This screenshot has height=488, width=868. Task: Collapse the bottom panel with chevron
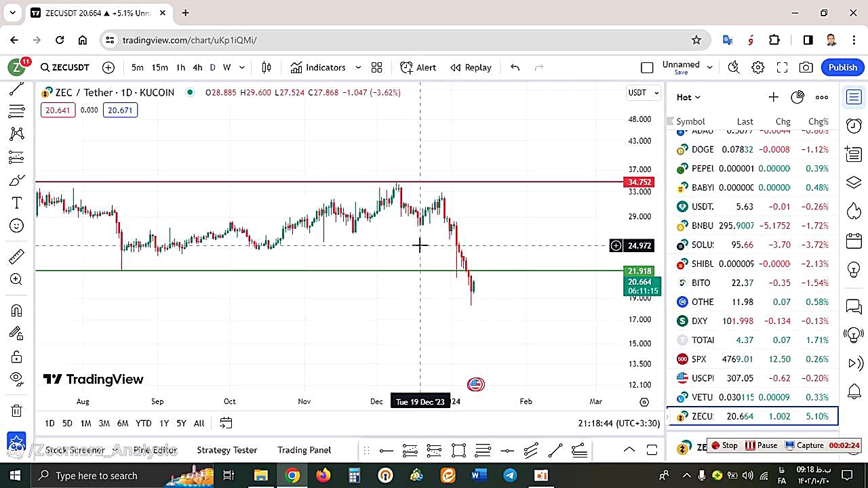(629, 450)
